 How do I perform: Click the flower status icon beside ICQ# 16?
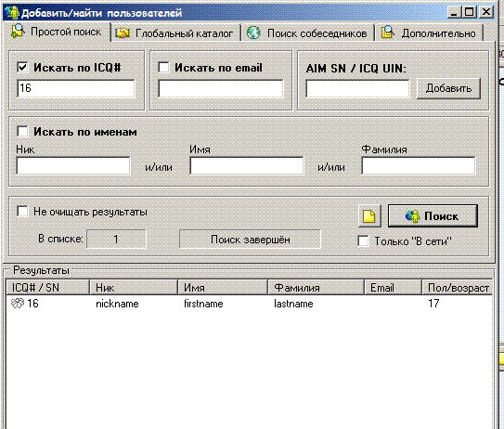(18, 304)
